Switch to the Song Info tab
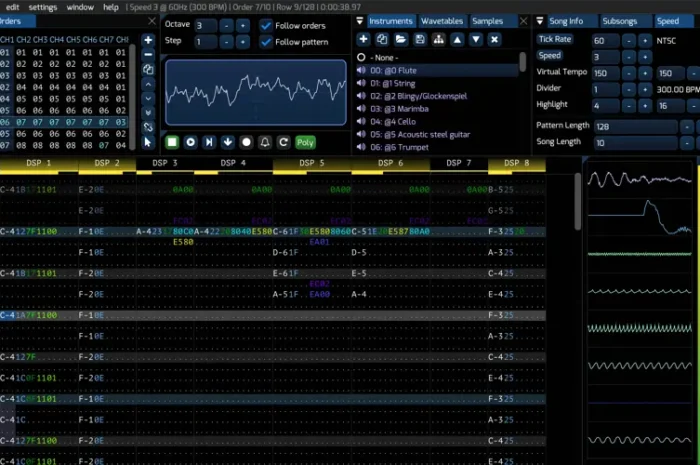The height and width of the screenshot is (465, 700). click(x=566, y=21)
